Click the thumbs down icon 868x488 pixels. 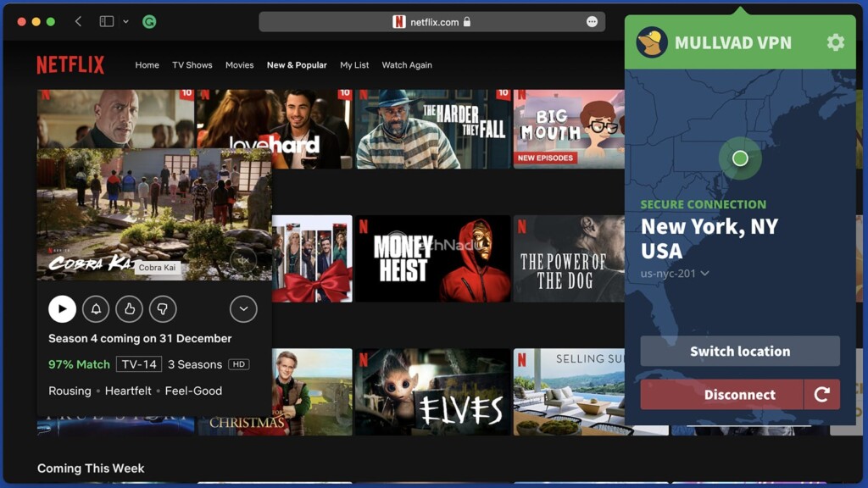click(x=163, y=308)
